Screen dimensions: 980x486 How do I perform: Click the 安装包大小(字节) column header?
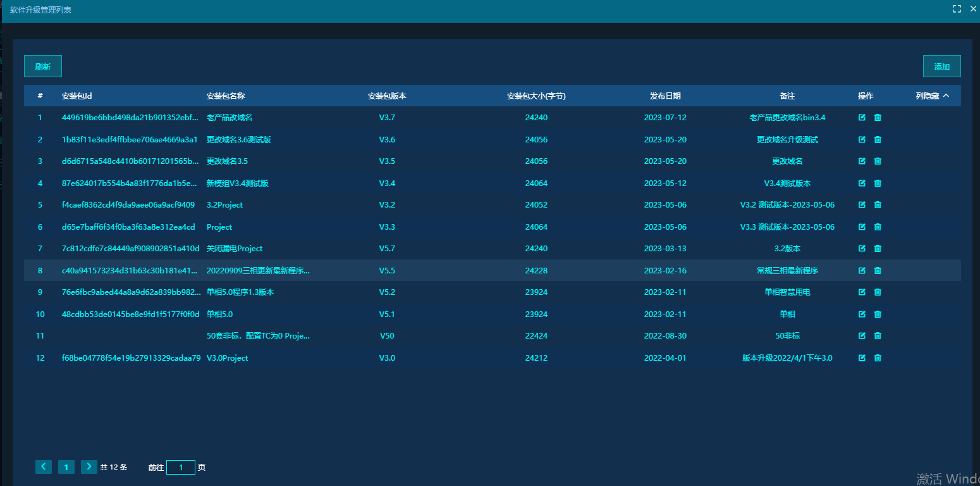[536, 96]
